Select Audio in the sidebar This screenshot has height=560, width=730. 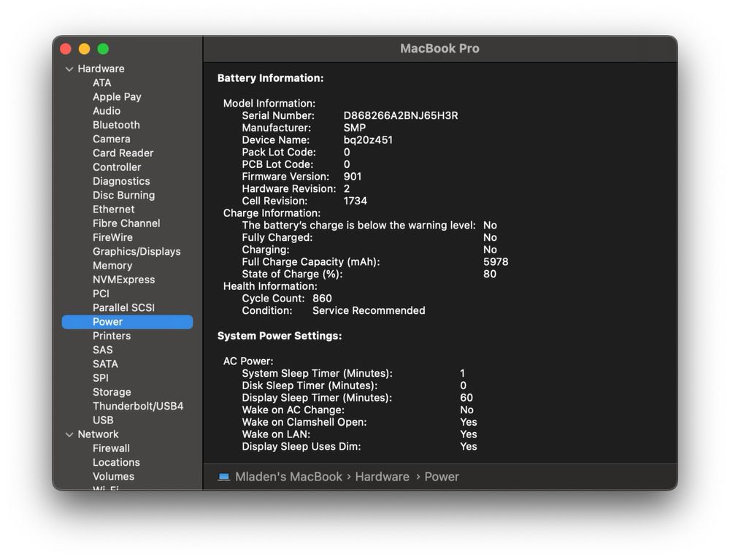coord(107,111)
